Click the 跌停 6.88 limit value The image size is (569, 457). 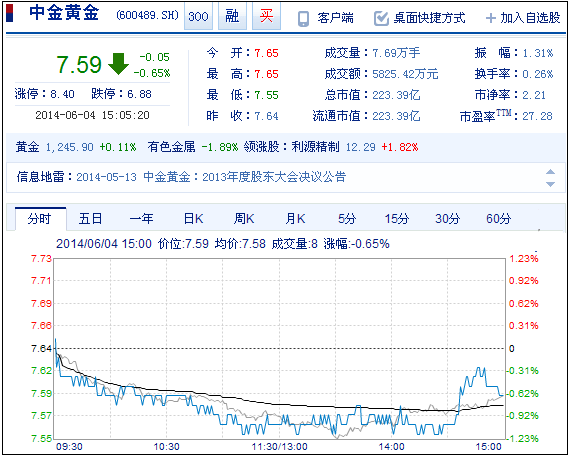[x=139, y=94]
